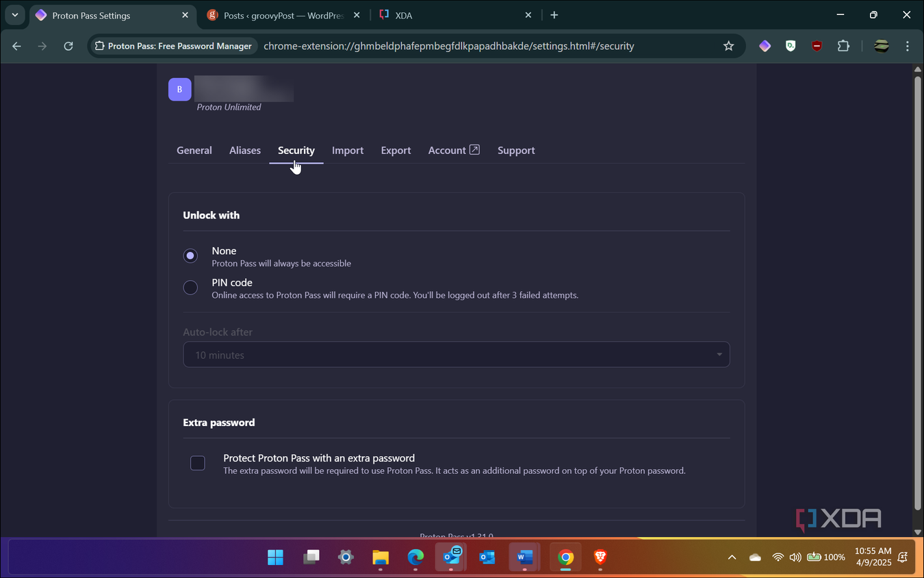924x578 pixels.
Task: Close the XDA browser tab
Action: (x=528, y=15)
